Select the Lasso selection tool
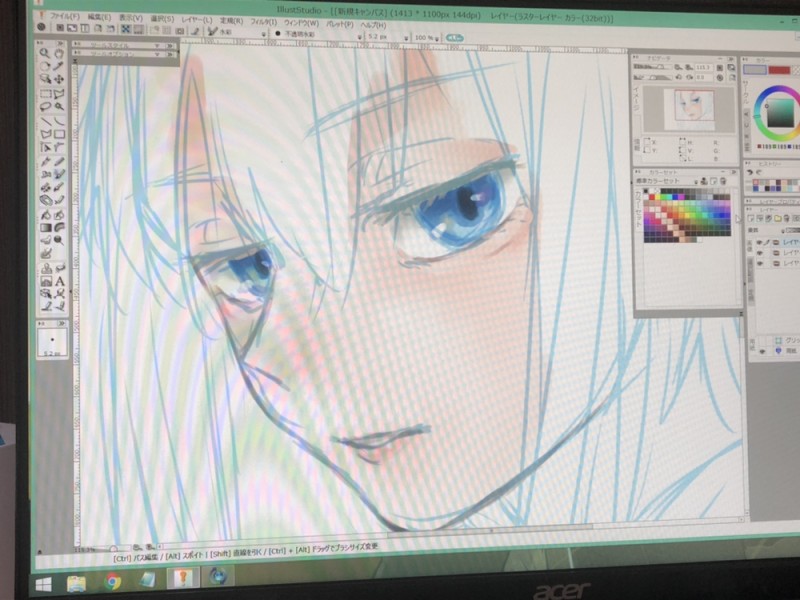The image size is (800, 600). 45,107
